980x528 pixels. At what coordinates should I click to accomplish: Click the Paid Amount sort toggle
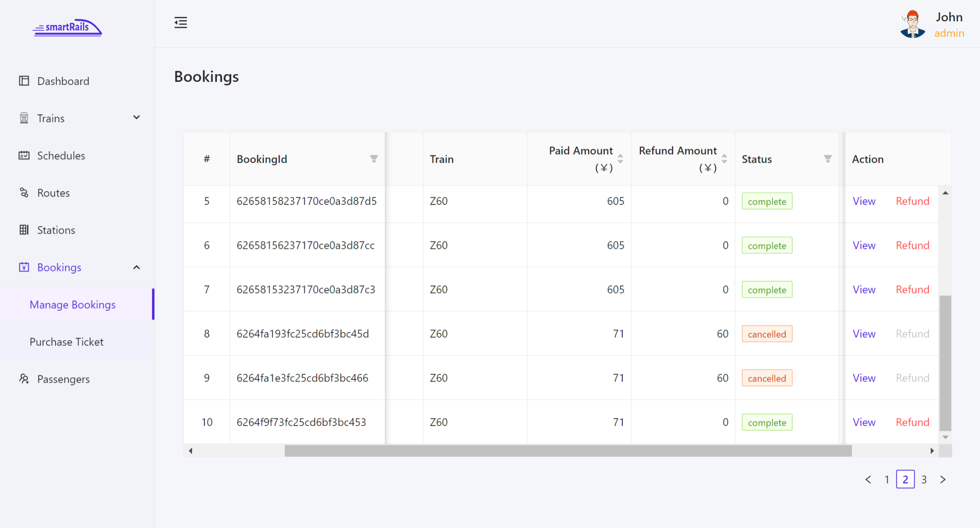(621, 158)
